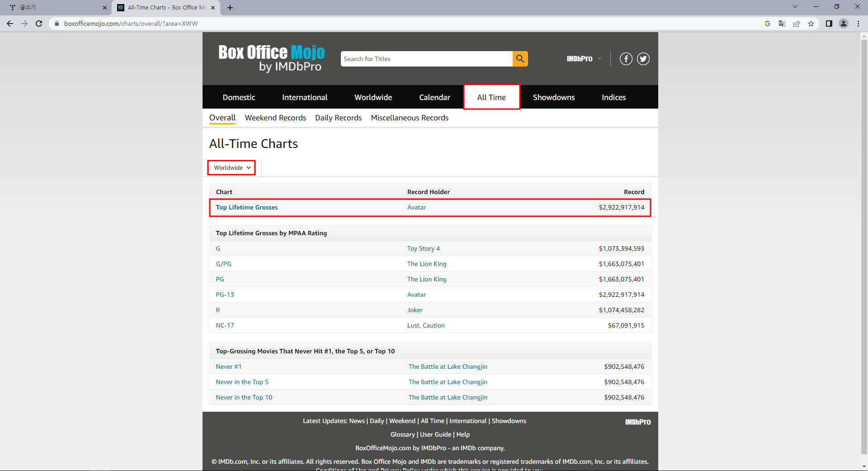Close the first browser tab

pos(105,8)
